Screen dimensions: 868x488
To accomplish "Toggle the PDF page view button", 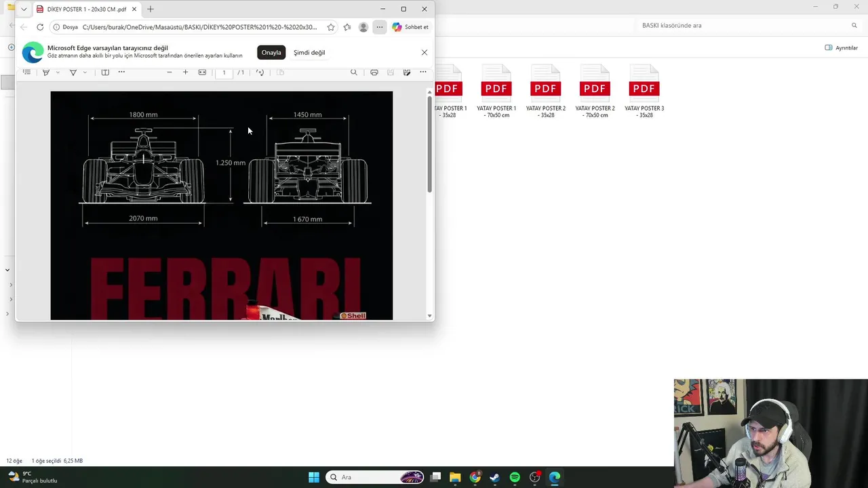I will pos(280,72).
